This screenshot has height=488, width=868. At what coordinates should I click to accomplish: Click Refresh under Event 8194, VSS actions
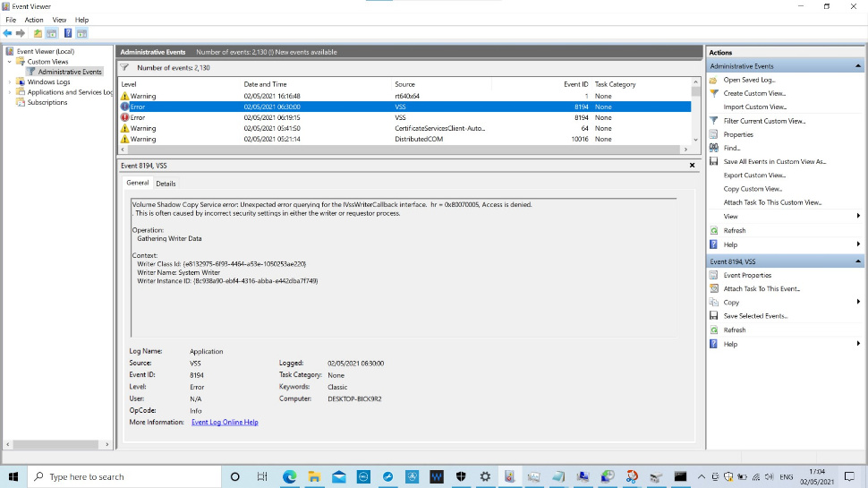734,330
